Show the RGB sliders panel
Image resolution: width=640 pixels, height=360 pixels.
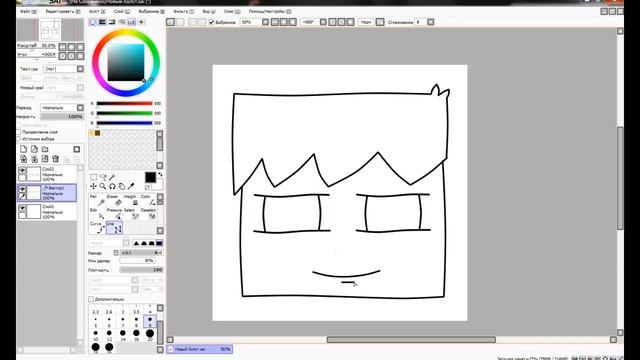[102, 22]
